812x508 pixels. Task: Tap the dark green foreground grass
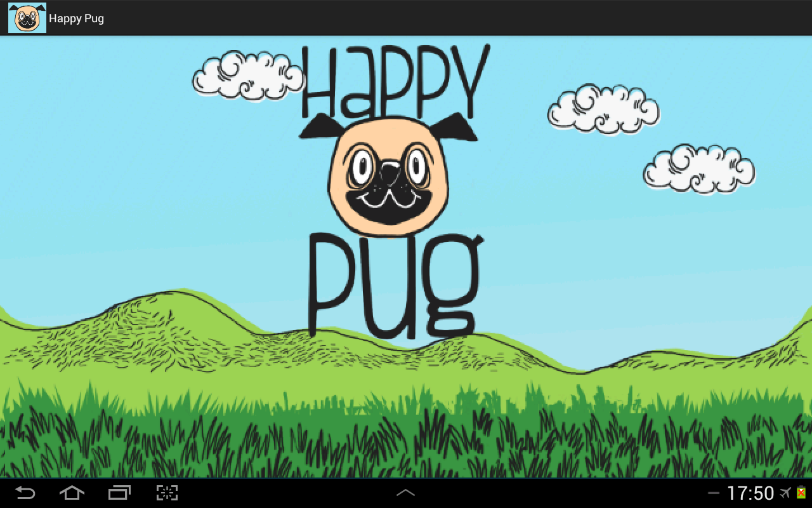click(406, 438)
